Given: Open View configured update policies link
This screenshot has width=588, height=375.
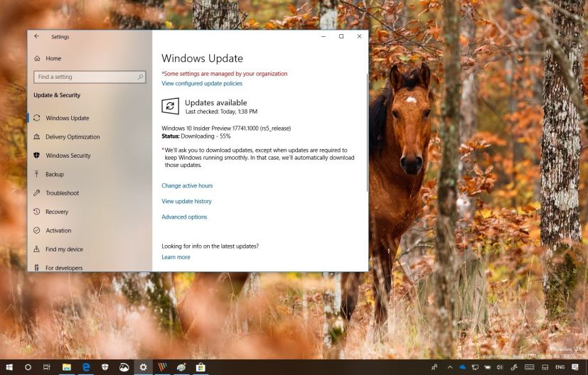Looking at the screenshot, I should click(202, 84).
